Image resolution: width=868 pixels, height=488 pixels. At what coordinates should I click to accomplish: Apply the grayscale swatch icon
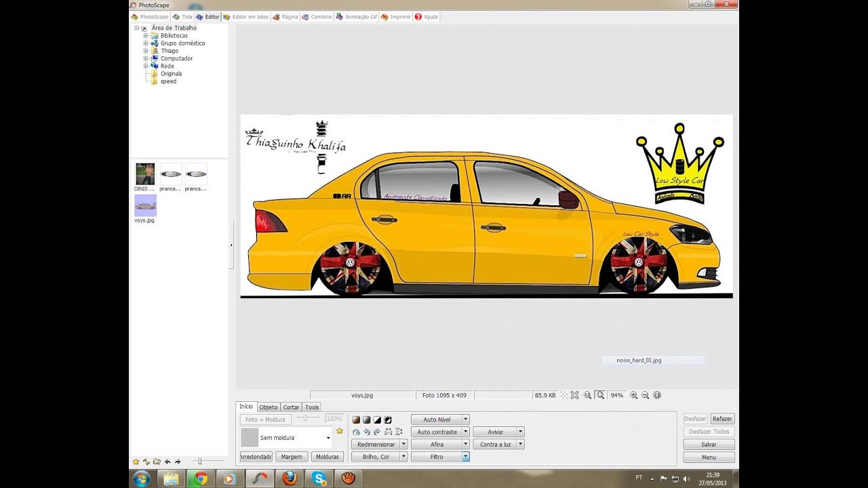coord(367,420)
